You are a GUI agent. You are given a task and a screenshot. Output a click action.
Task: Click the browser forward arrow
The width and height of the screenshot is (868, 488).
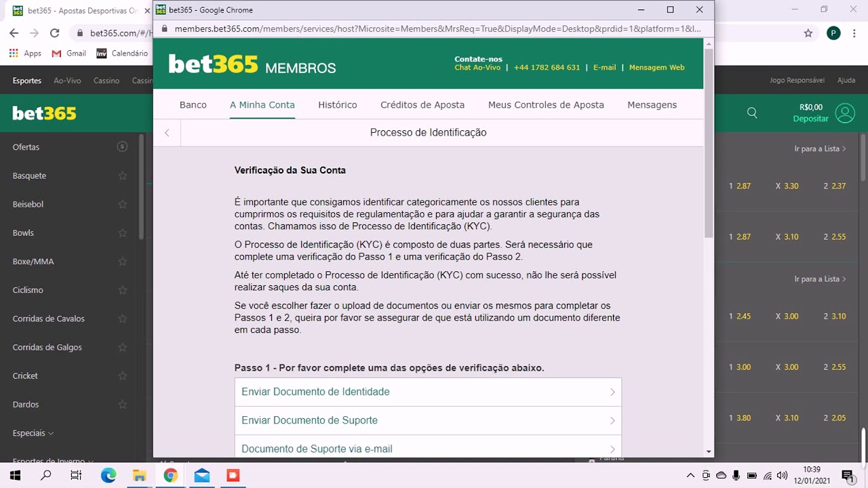tap(34, 33)
